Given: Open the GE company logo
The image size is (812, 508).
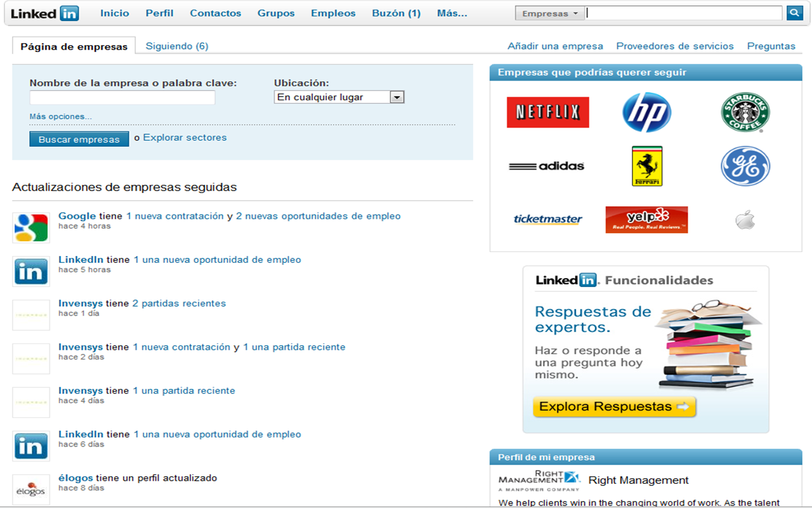Looking at the screenshot, I should coord(745,166).
